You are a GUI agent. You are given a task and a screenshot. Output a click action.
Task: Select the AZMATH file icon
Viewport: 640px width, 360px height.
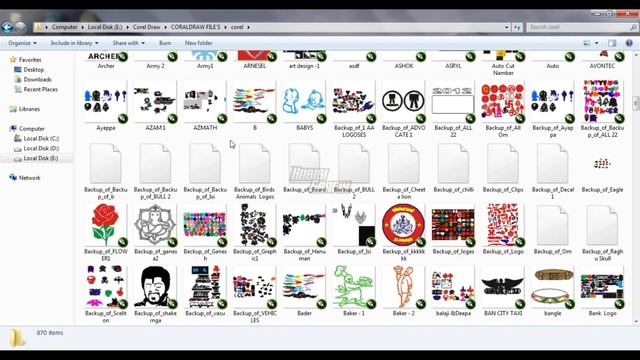click(x=205, y=102)
